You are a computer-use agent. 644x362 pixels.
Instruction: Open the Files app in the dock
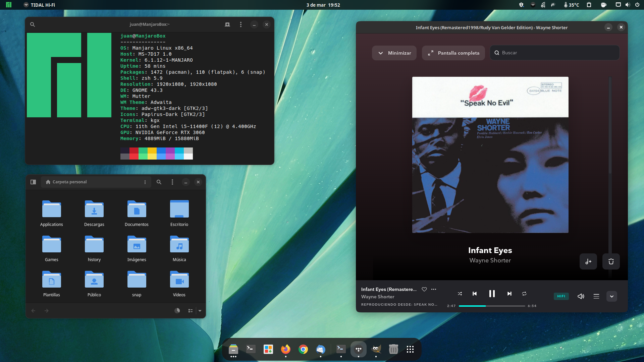(233, 349)
